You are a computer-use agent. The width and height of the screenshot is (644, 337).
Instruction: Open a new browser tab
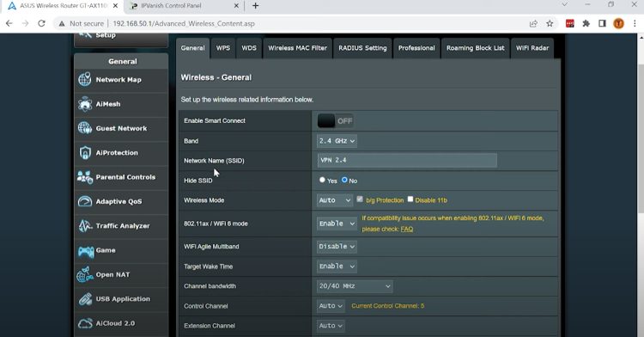pos(256,6)
